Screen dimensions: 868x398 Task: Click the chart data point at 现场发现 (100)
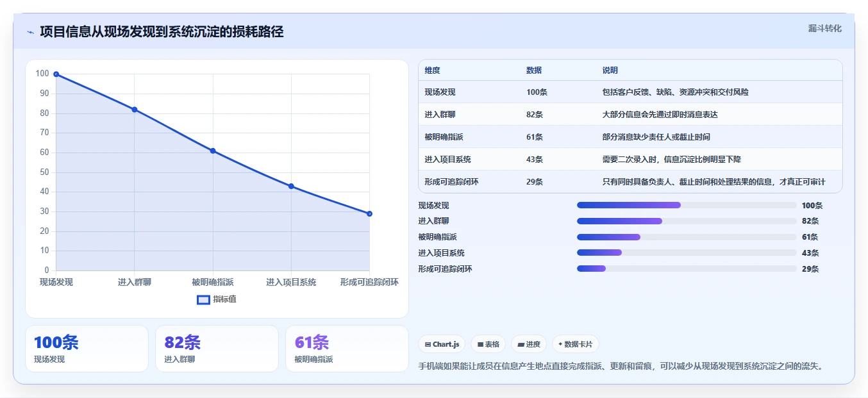coord(56,74)
